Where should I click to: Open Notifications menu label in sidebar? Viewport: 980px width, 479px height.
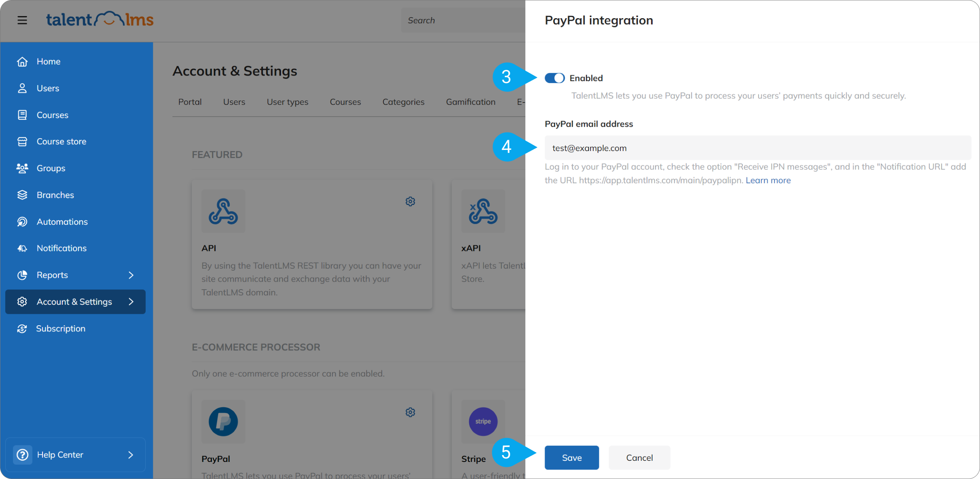(62, 248)
